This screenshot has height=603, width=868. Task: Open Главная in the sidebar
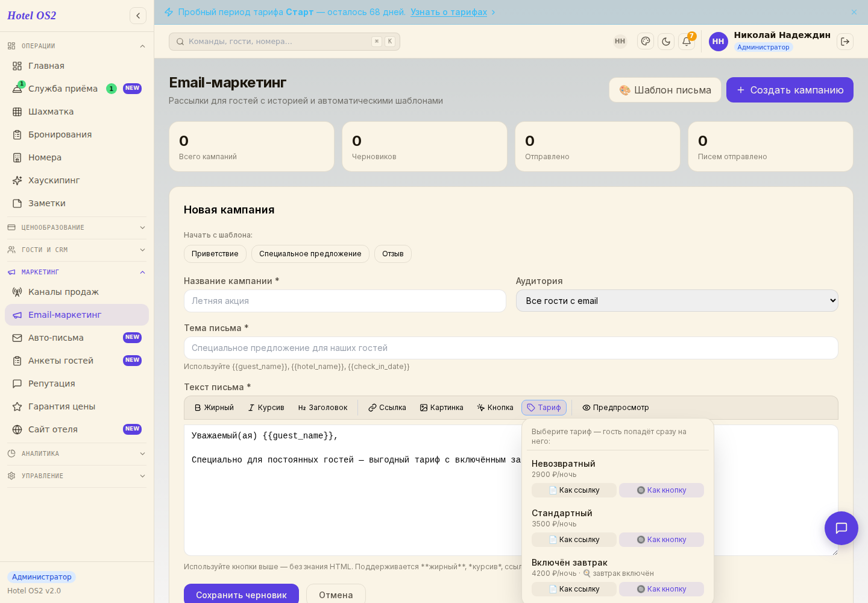coord(77,66)
